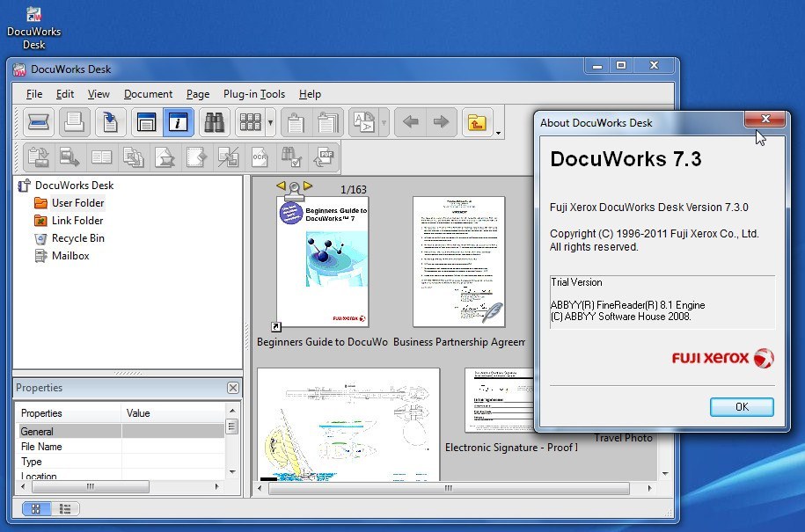
Task: Toggle the Properties panel view icon
Action: 146,122
